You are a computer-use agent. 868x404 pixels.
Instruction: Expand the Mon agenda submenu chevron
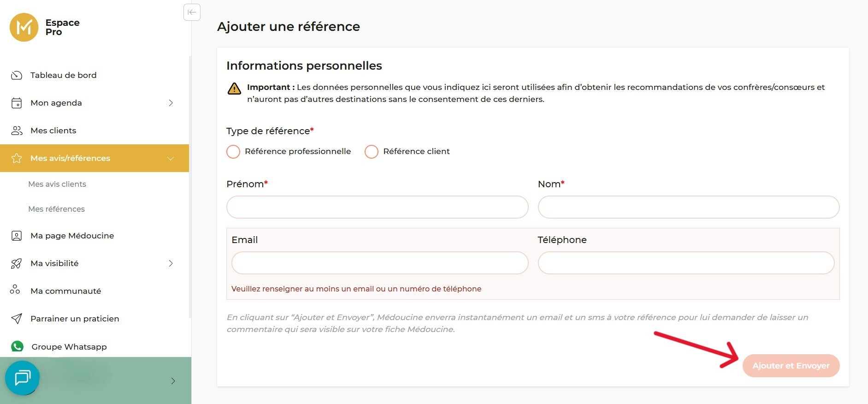click(x=171, y=103)
